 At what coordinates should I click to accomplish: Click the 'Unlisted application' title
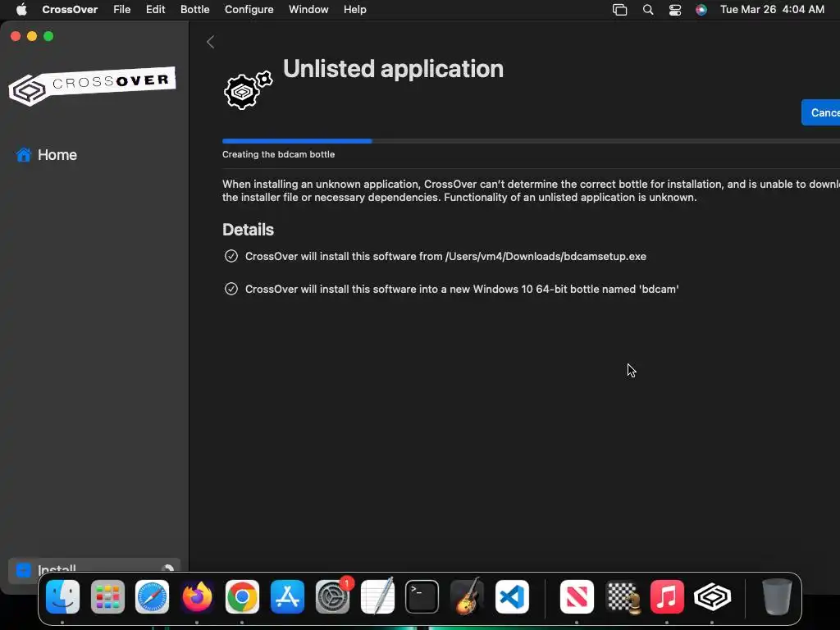(x=393, y=69)
